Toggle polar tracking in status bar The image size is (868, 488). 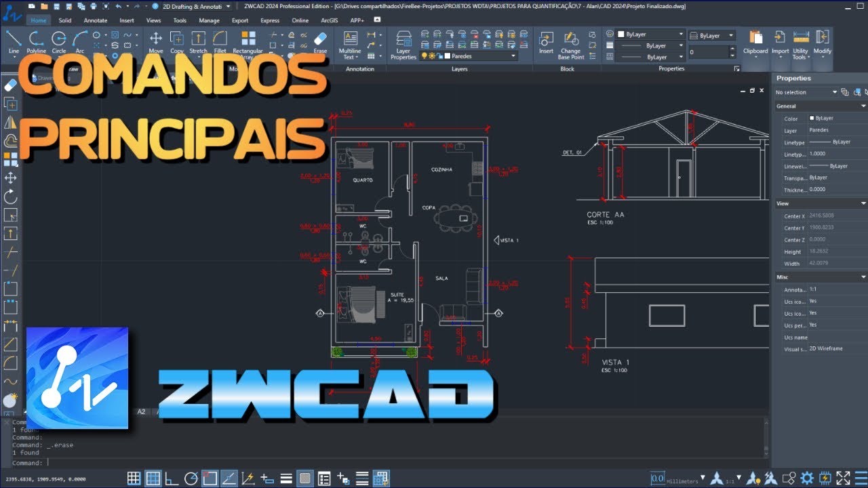(x=191, y=478)
